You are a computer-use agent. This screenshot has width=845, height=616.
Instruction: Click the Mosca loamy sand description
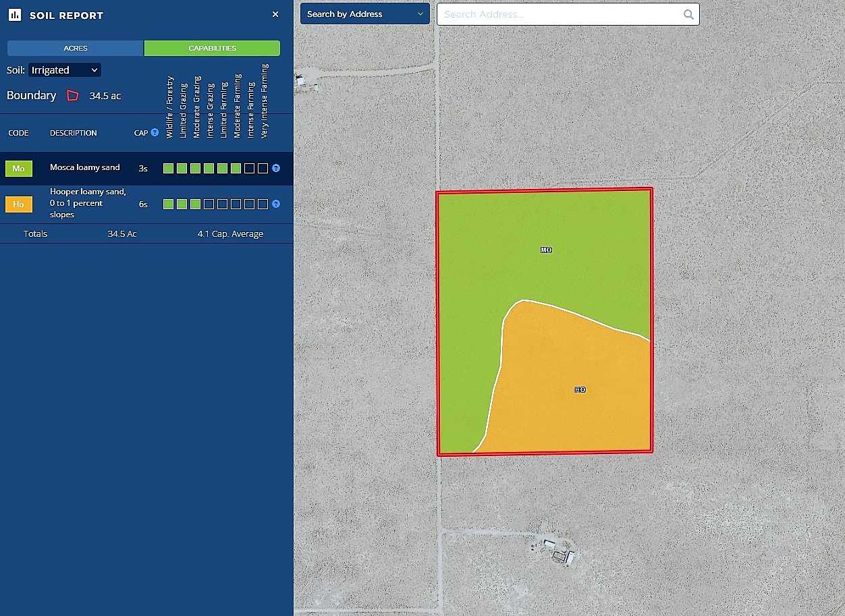(85, 167)
